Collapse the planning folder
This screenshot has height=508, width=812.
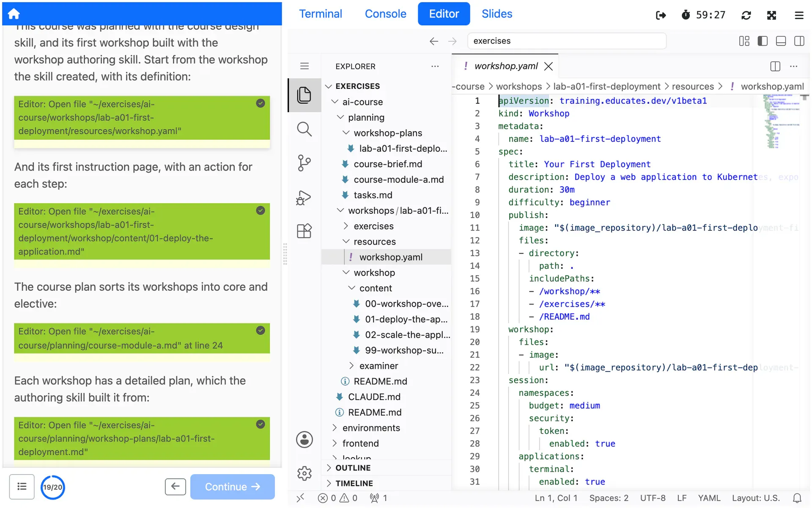pyautogui.click(x=366, y=118)
